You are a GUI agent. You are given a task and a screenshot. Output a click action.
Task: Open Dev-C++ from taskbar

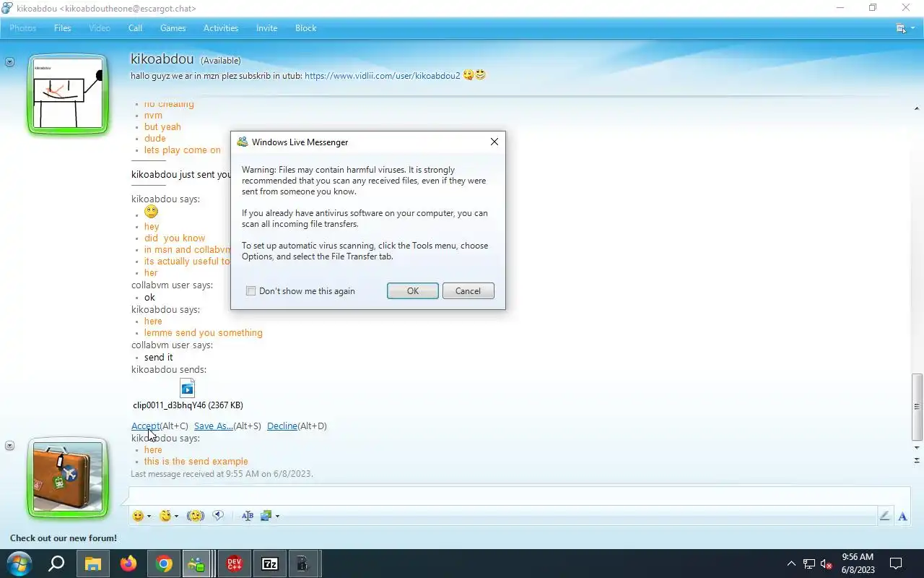point(235,564)
